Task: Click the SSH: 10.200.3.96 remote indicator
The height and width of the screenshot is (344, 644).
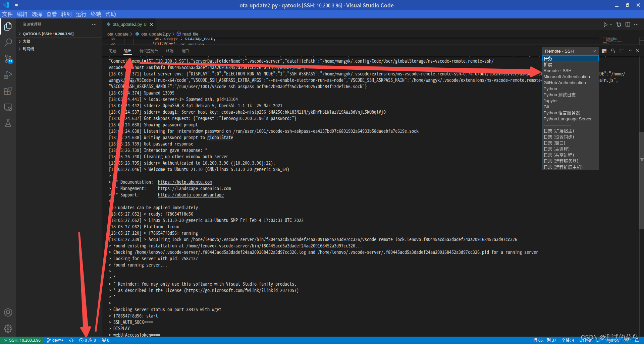Action: coord(22,340)
